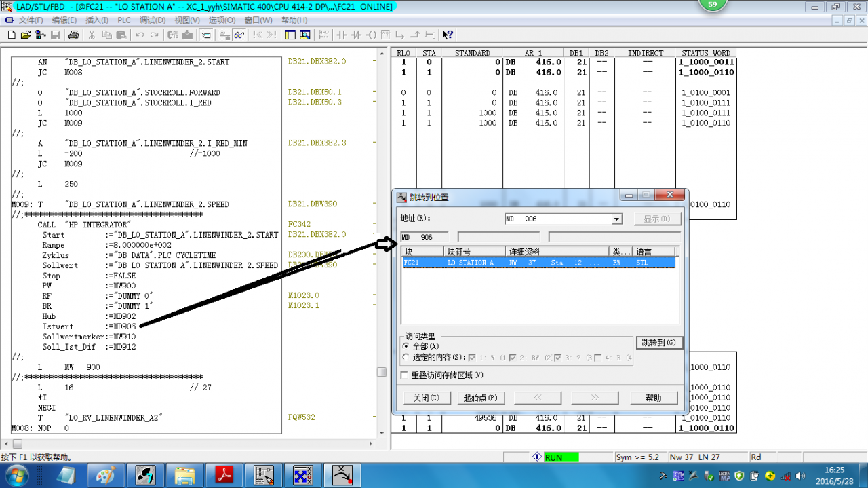This screenshot has width=868, height=488.
Task: Click the Nw 37 LN 27 status field
Action: (x=707, y=457)
